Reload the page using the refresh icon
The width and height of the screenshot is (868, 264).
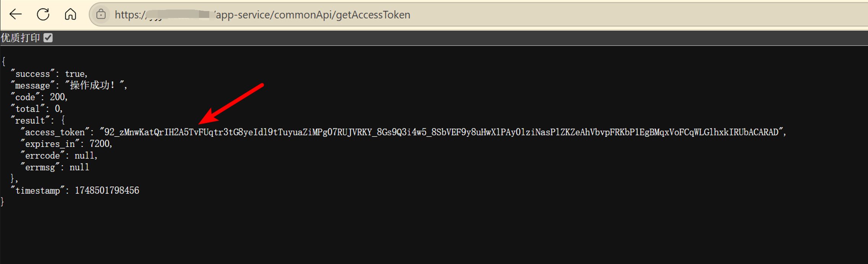point(43,14)
